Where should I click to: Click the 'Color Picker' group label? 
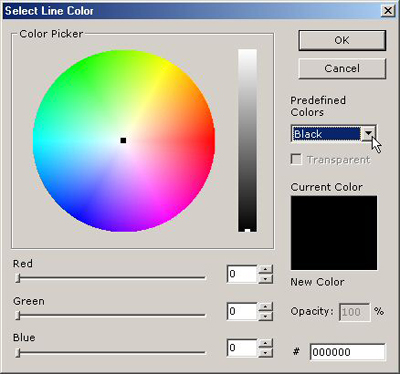[51, 34]
